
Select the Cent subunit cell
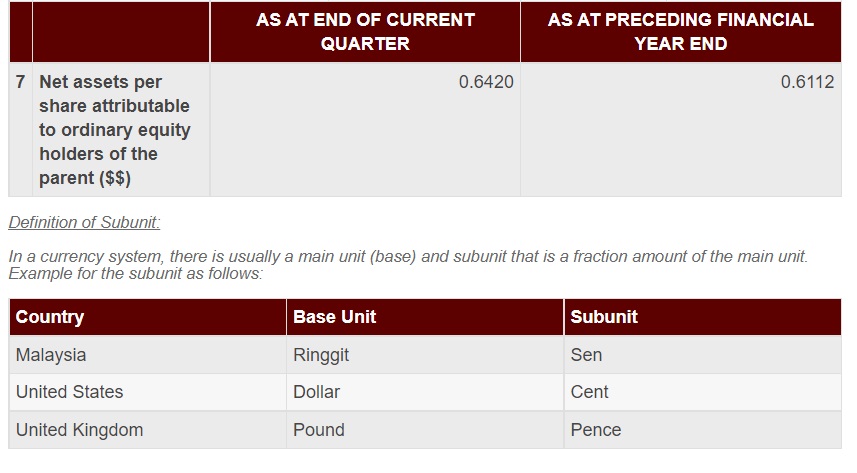click(x=703, y=392)
